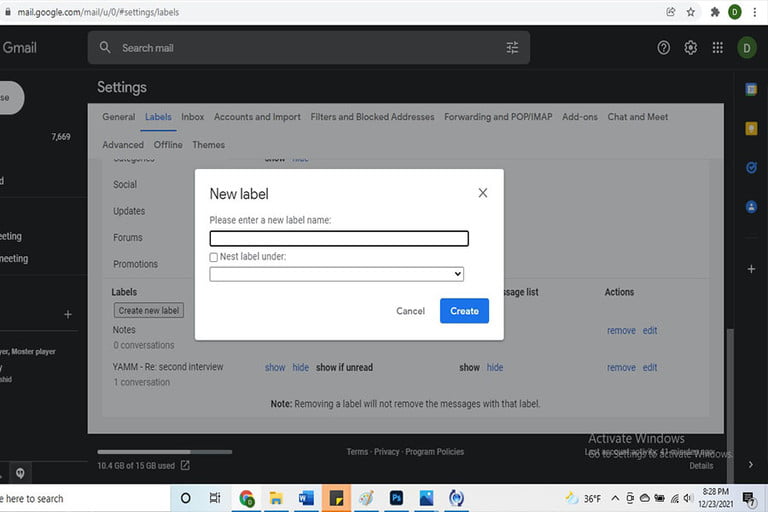Open the Google apps grid

tap(717, 48)
